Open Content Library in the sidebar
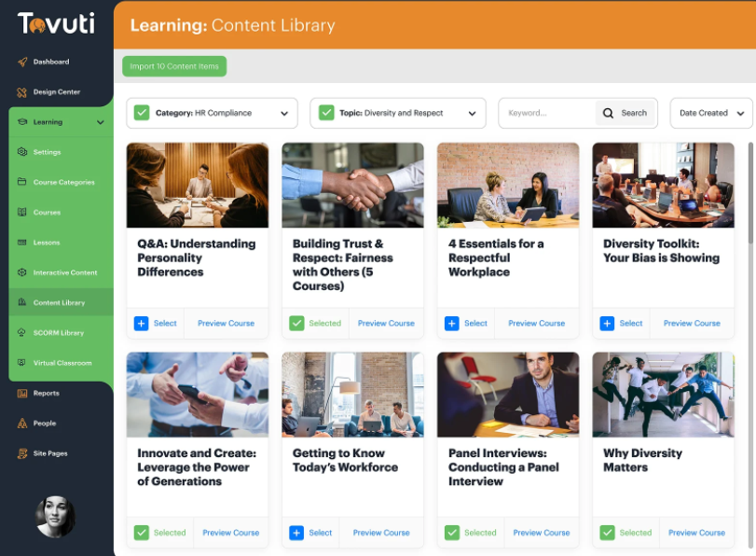The width and height of the screenshot is (756, 556). [61, 302]
